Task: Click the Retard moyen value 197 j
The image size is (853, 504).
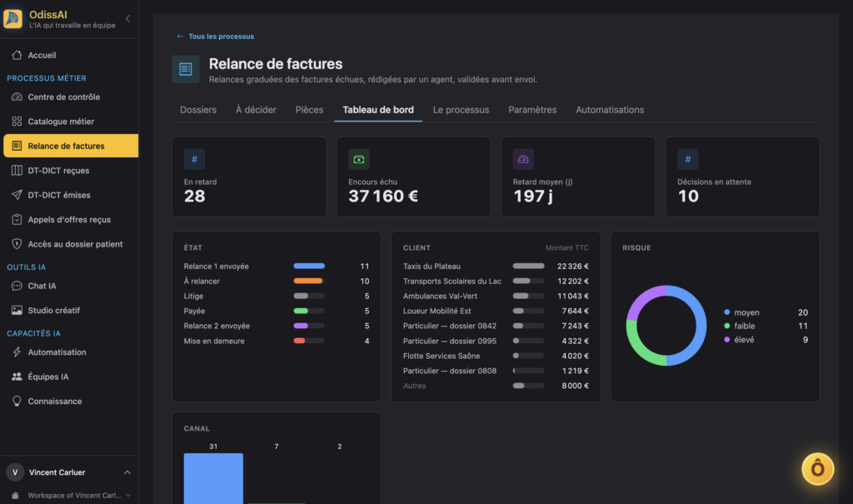Action: (x=533, y=196)
